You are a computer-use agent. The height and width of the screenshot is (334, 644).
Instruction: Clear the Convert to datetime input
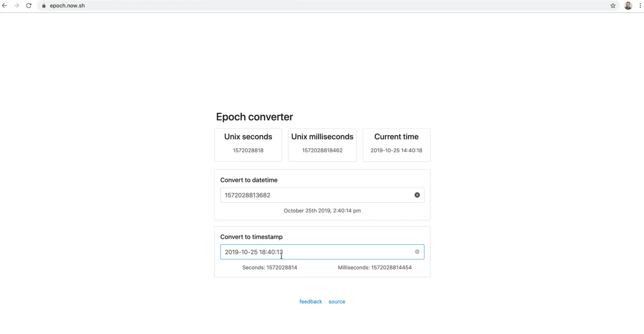(x=417, y=195)
